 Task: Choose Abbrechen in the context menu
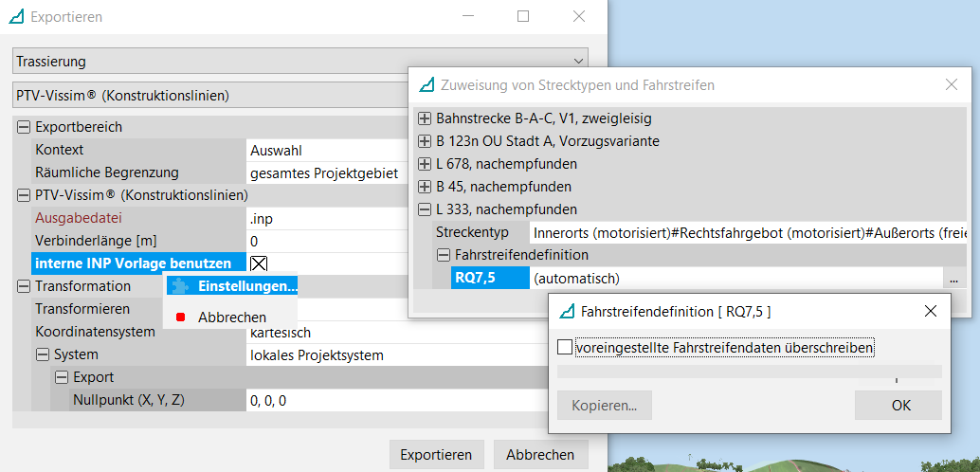click(x=230, y=317)
